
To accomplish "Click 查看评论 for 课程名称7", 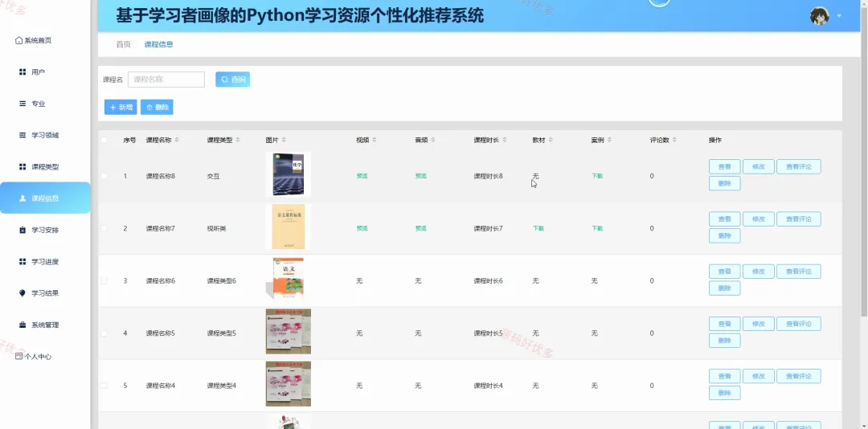I will tap(799, 219).
